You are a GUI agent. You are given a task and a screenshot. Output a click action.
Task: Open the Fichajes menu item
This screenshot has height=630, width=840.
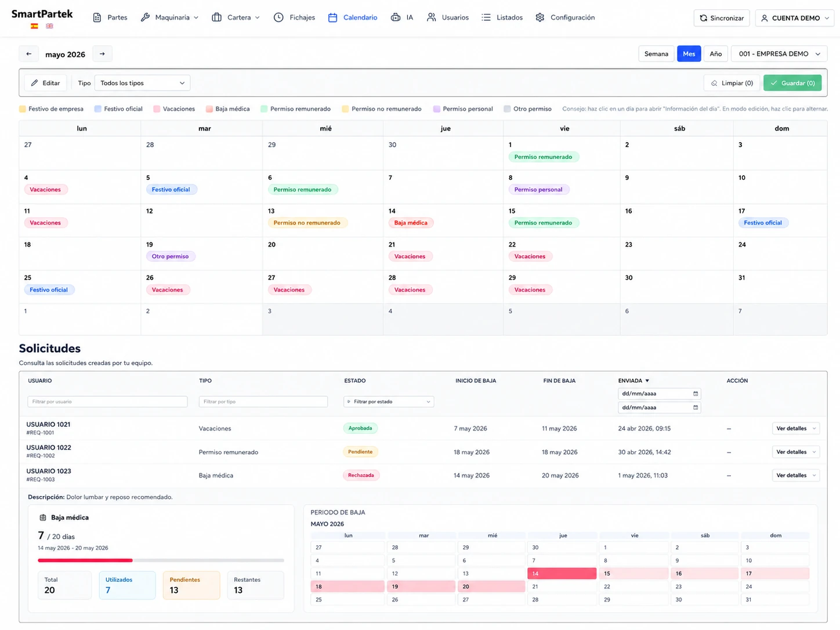(295, 17)
